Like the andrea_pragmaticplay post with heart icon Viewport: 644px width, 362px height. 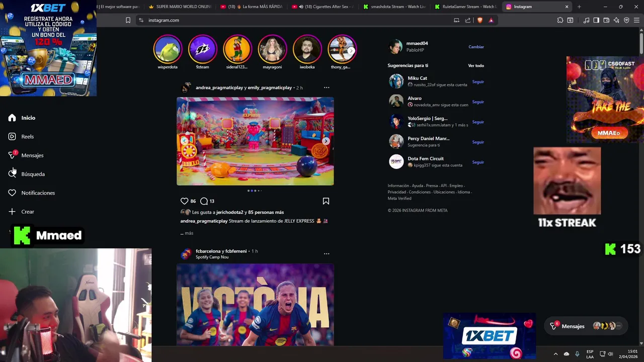(x=184, y=201)
